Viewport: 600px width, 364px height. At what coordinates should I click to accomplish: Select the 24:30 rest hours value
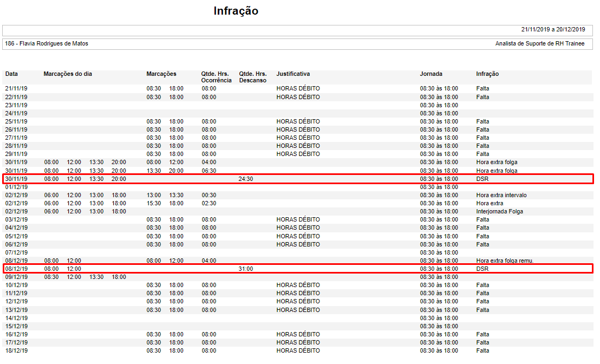point(245,179)
